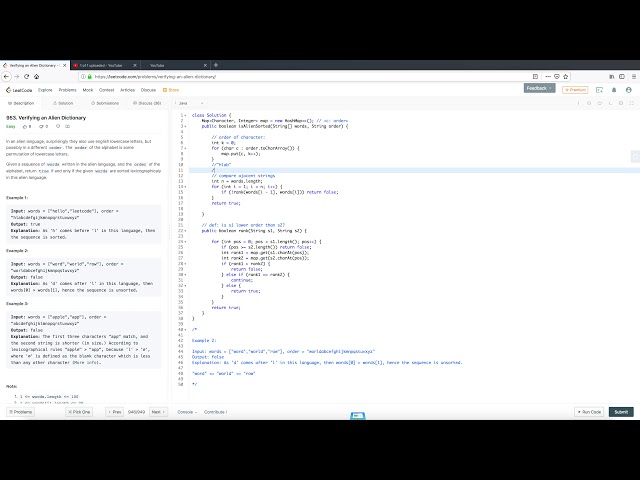Open the Java language dropdown
Screen dimensions: 640x480
[x=190, y=103]
